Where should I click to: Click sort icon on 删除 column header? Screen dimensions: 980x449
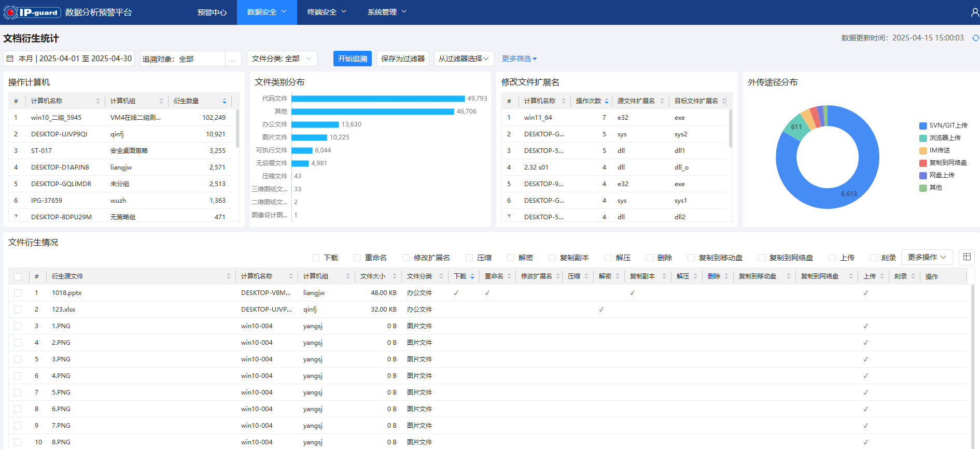coord(726,276)
